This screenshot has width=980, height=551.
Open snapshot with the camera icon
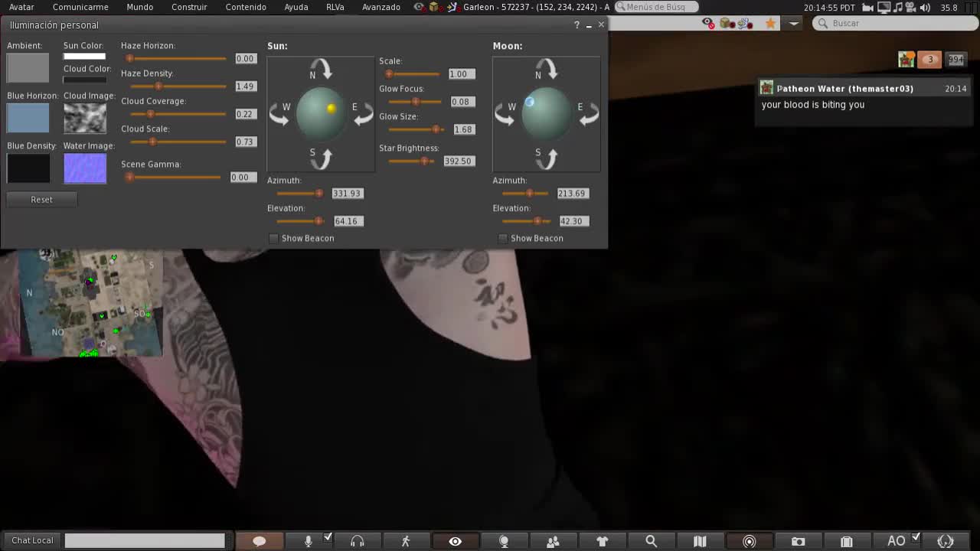[798, 541]
